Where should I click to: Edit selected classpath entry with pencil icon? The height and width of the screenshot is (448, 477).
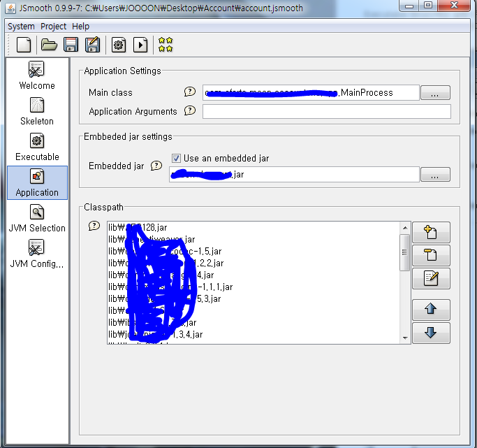point(431,278)
